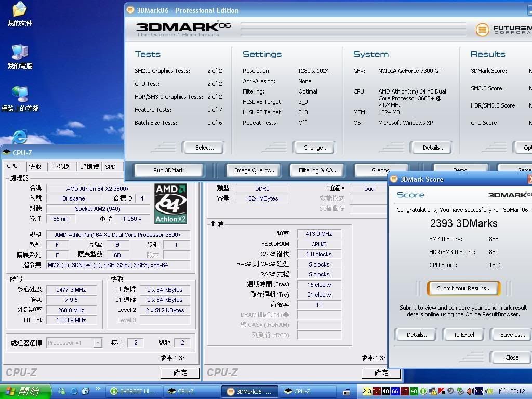The width and height of the screenshot is (532, 399).
Task: Click the blue 66 tray sensor icon
Action: point(395,391)
